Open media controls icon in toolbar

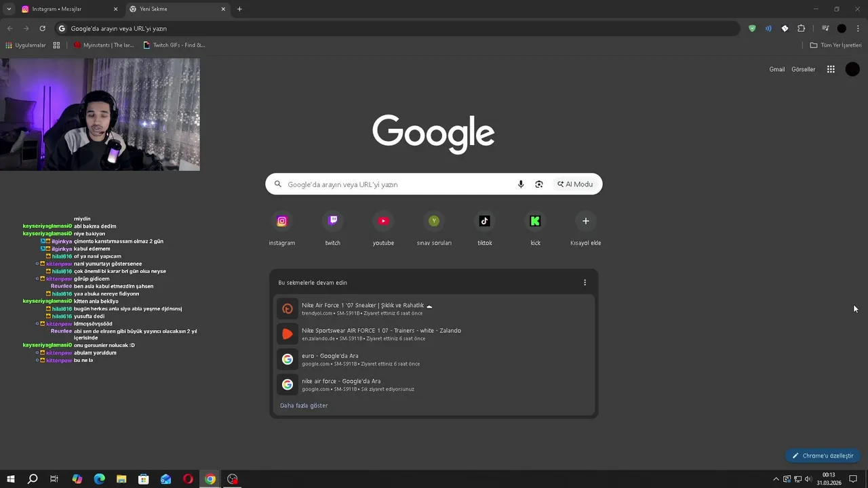[x=825, y=28]
